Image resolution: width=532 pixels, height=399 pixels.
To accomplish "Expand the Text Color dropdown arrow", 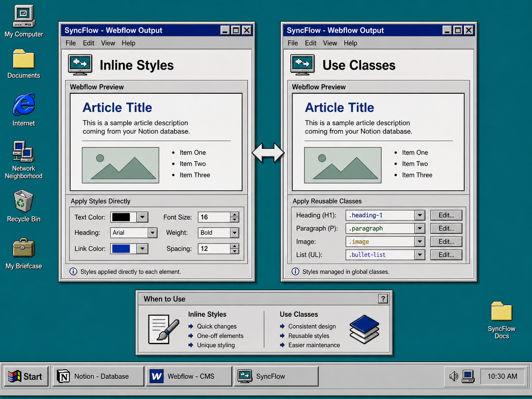I will tap(142, 217).
